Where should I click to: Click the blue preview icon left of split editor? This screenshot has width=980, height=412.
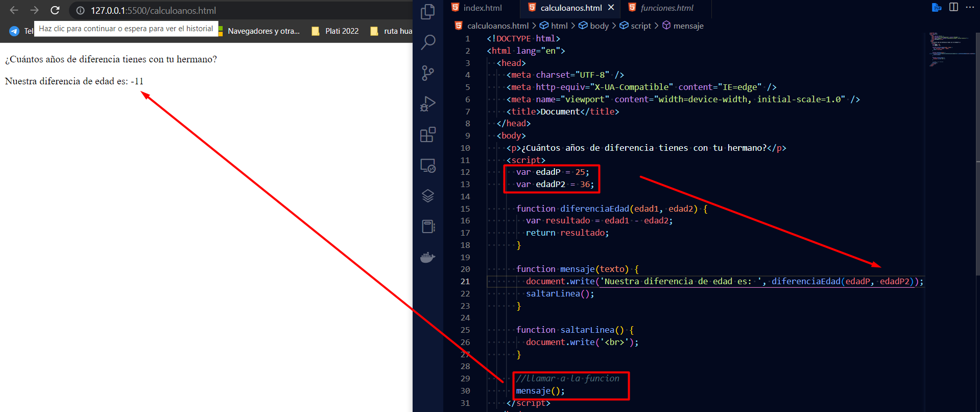(x=937, y=7)
